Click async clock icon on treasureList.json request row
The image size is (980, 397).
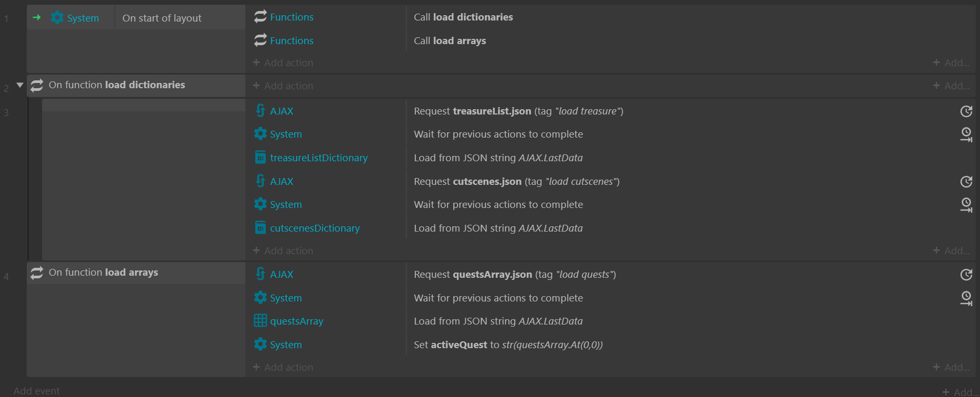[x=966, y=111]
